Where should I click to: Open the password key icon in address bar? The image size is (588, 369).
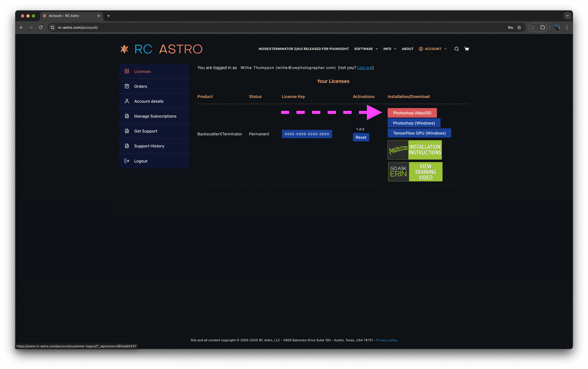coord(510,28)
